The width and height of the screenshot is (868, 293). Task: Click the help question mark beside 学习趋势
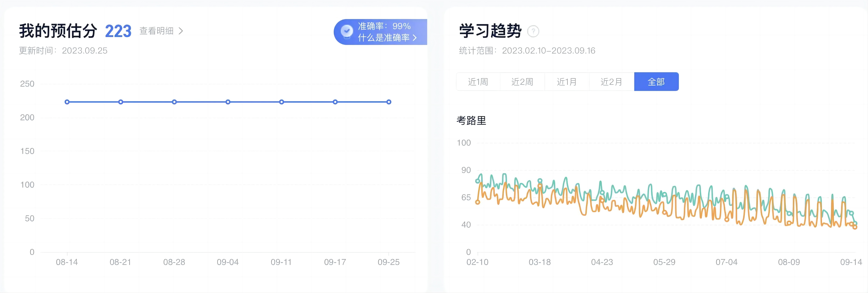coord(533,31)
